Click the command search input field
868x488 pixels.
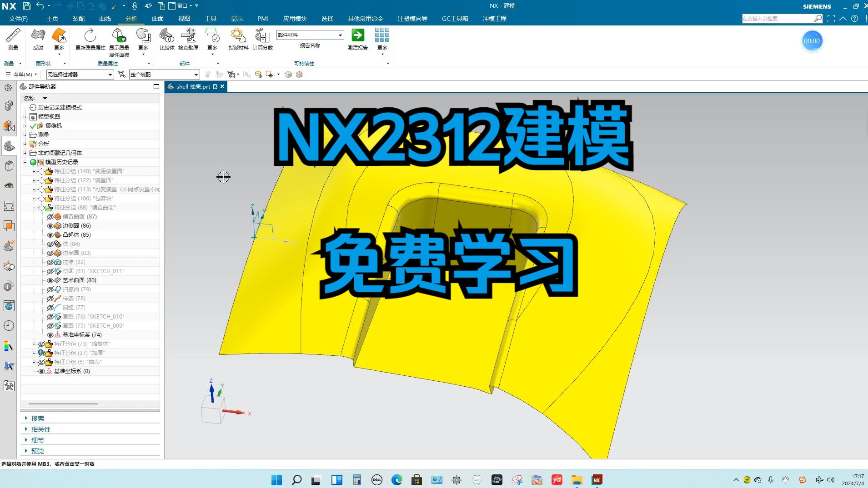click(778, 19)
